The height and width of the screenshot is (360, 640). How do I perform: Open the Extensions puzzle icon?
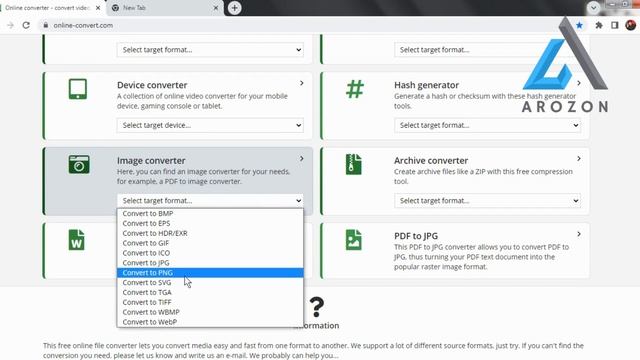(x=599, y=25)
